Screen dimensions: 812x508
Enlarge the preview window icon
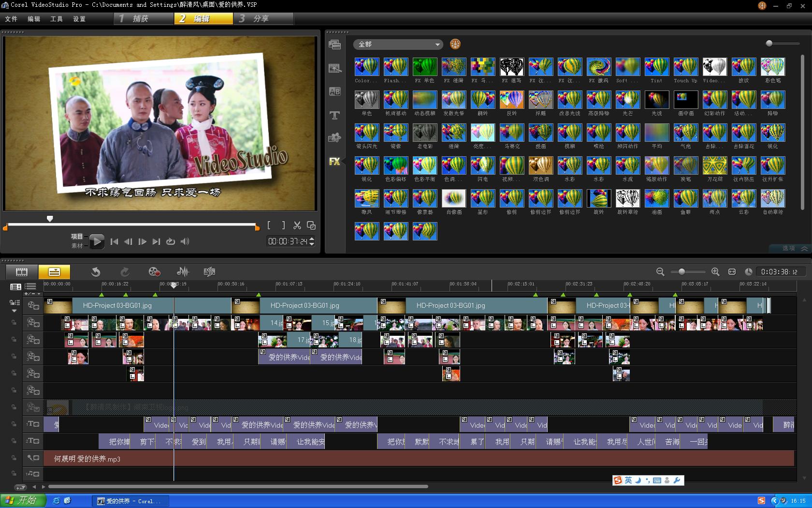[x=311, y=225]
